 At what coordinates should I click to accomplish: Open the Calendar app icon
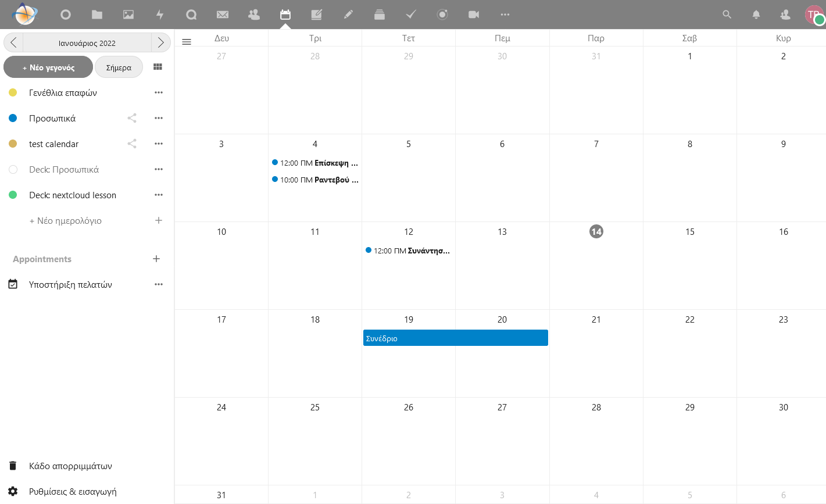[x=285, y=15]
